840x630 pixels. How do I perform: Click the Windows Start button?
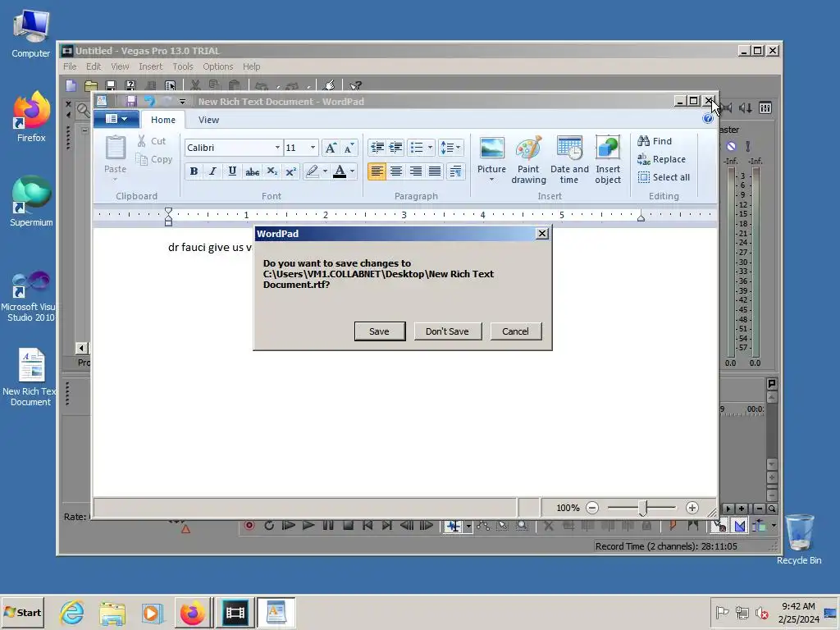pos(22,612)
